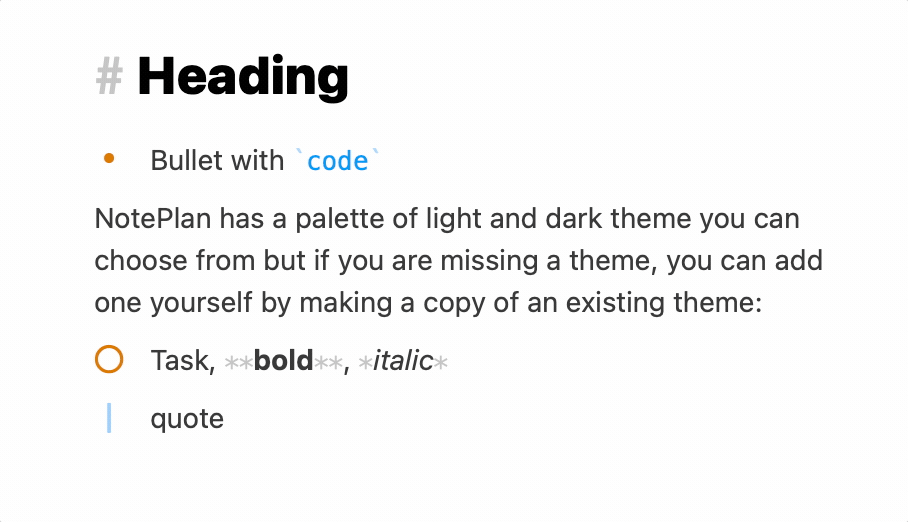Image resolution: width=908 pixels, height=522 pixels.
Task: Click the closing backtick after code
Action: [x=375, y=154]
